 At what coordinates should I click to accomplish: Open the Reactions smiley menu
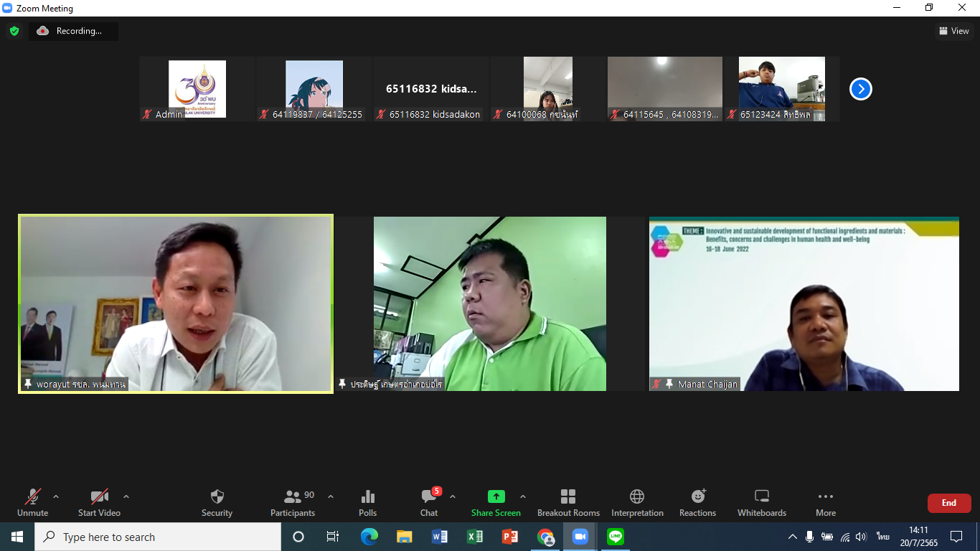pos(697,502)
